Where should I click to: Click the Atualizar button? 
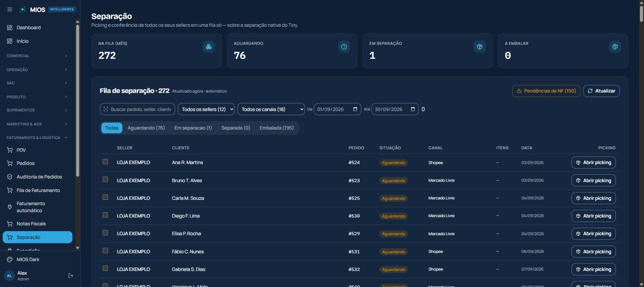[x=601, y=91]
